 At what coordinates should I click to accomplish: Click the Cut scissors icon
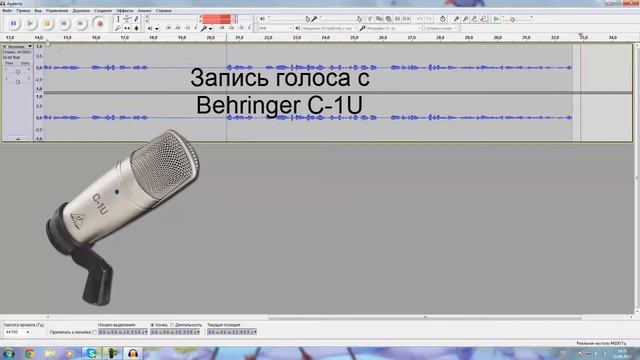370,19
